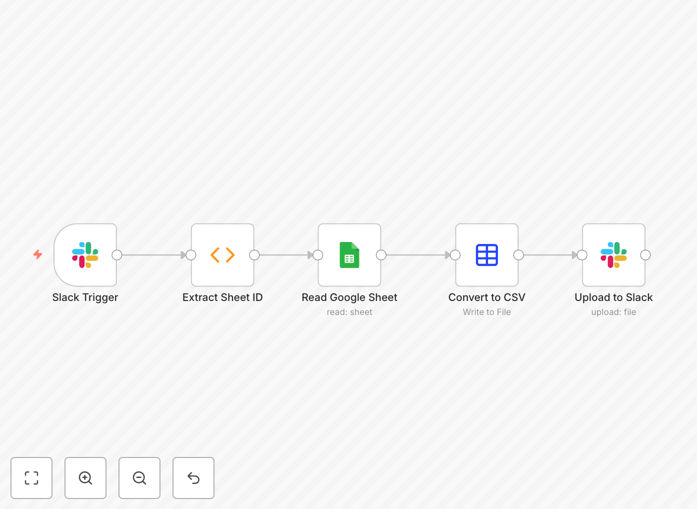Zoom in on the canvas
697x509 pixels.
click(x=85, y=478)
